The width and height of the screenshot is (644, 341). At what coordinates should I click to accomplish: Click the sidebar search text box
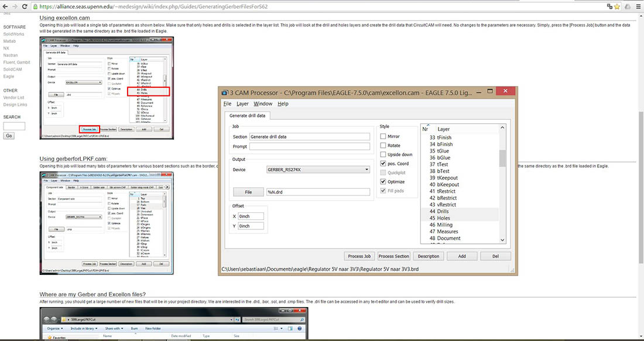click(x=14, y=126)
